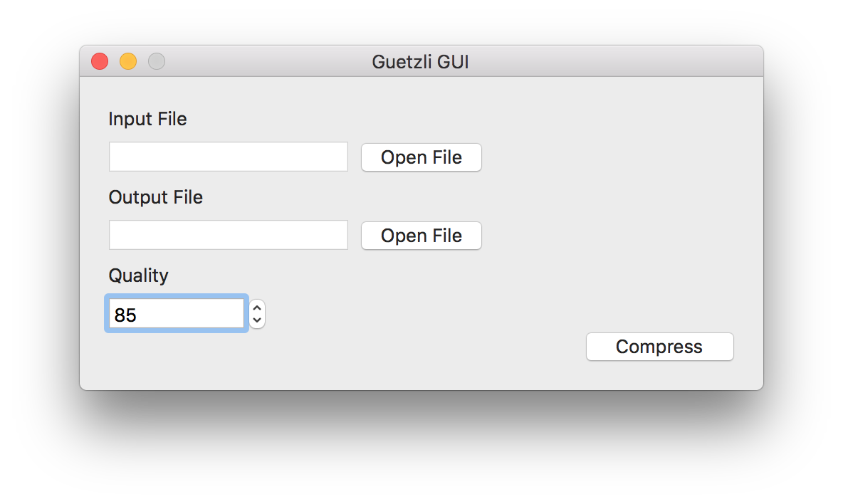
Task: Focus the Output File text box
Action: [229, 235]
